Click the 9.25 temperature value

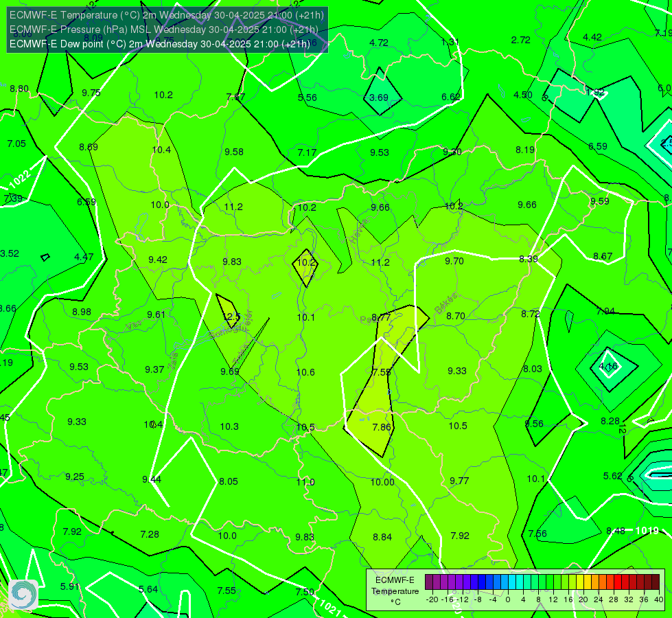(x=75, y=477)
